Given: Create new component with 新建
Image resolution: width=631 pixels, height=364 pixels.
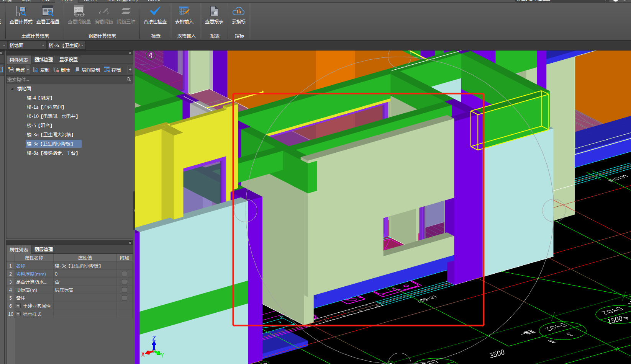Looking at the screenshot, I should 17,70.
